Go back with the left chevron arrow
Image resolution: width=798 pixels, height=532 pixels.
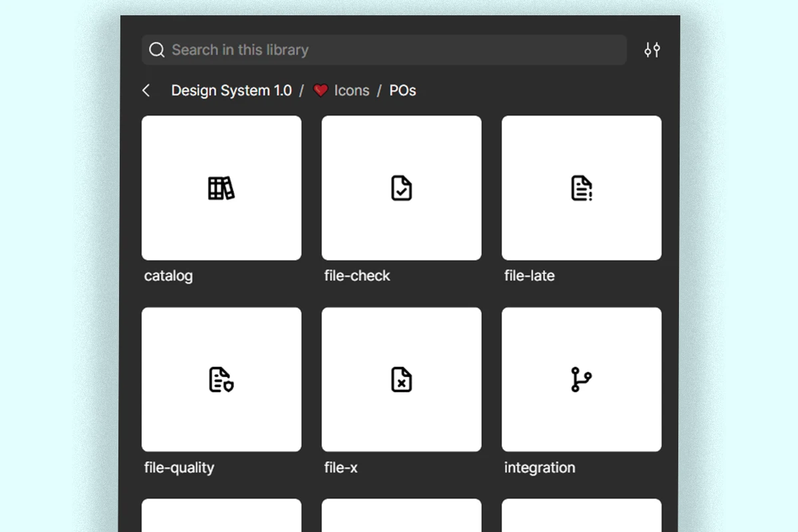(x=146, y=90)
